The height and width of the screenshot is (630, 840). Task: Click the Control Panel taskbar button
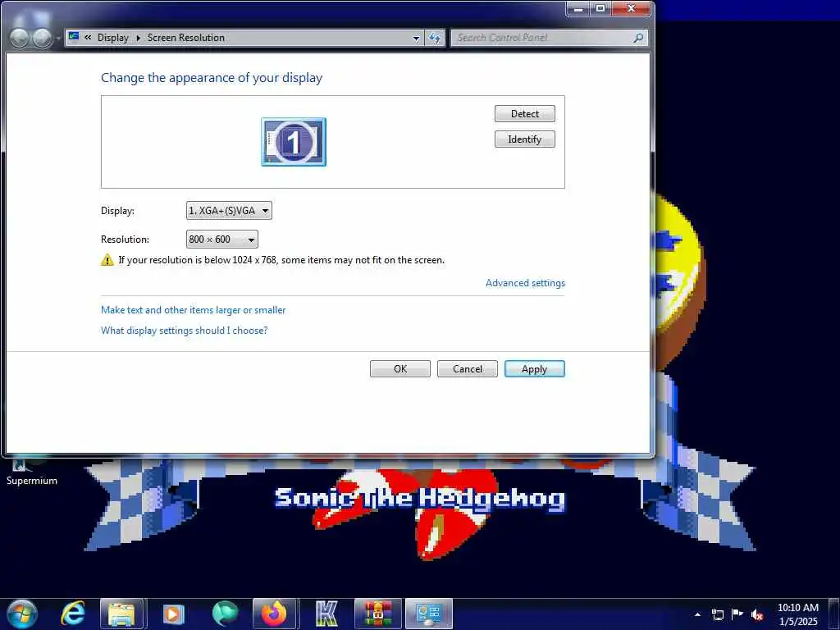(x=428, y=614)
